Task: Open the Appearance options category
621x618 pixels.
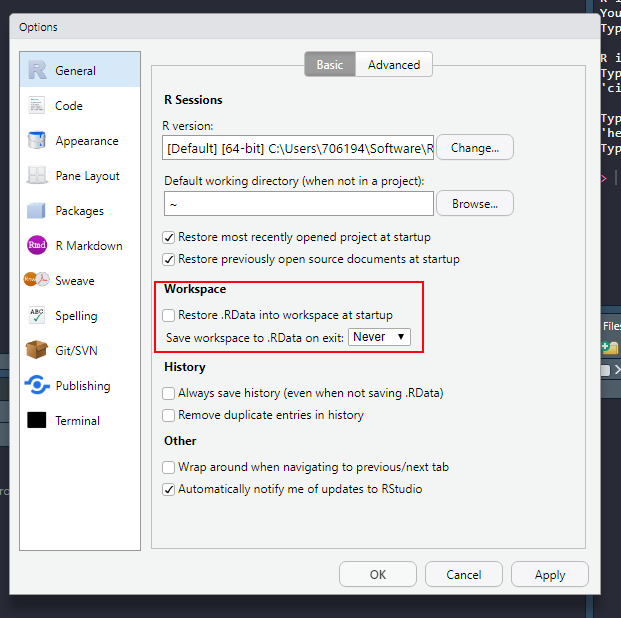Action: (x=80, y=140)
